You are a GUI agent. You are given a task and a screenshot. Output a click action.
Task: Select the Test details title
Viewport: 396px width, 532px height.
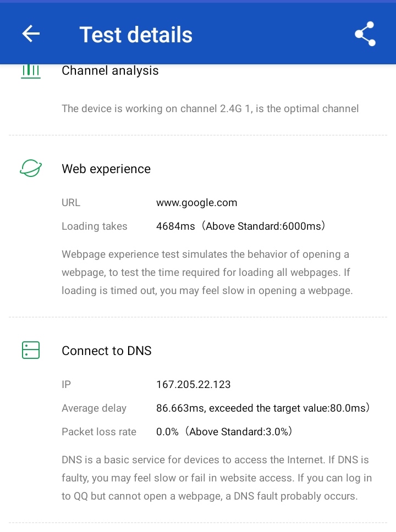point(136,35)
